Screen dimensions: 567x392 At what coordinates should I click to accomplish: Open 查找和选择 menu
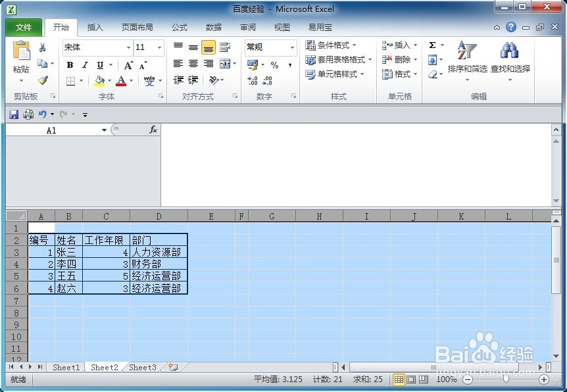pyautogui.click(x=510, y=61)
